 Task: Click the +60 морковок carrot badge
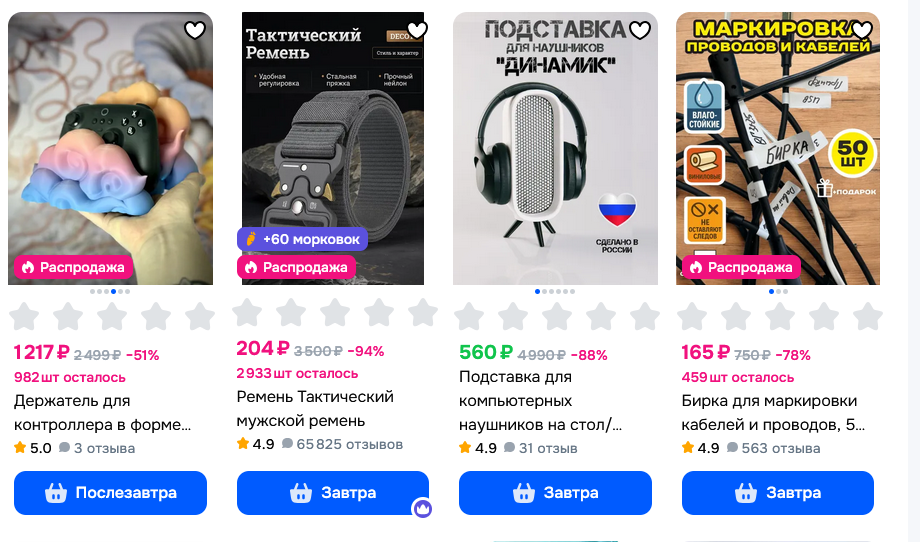[303, 239]
